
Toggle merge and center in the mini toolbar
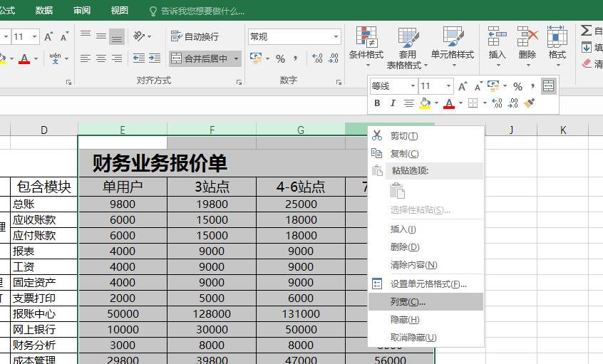pos(548,85)
